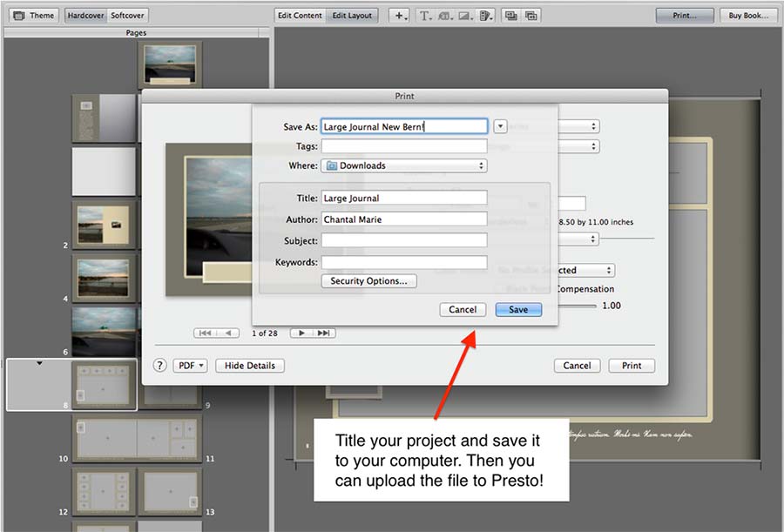Viewport: 784px width, 532px height.
Task: Click the help question mark icon
Action: click(160, 366)
